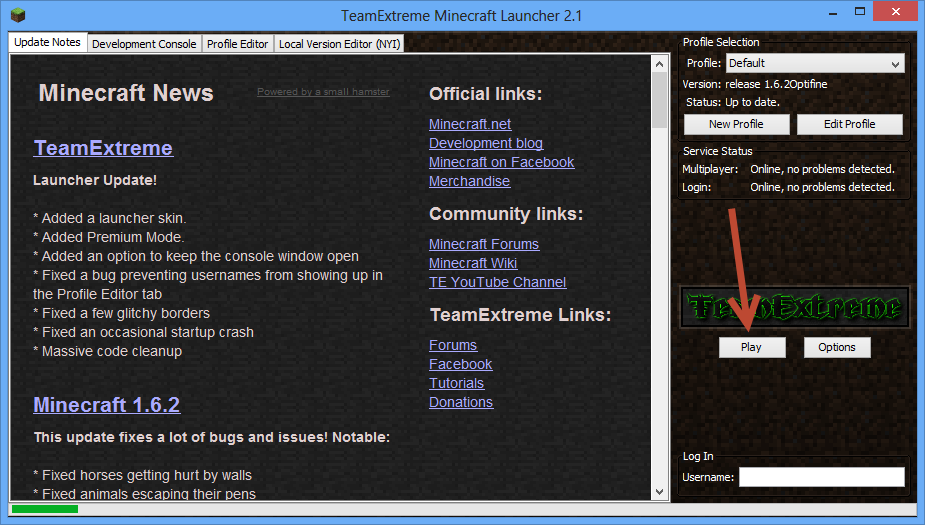Open the TeamExtreme Forums link
This screenshot has height=525, width=925.
click(x=453, y=344)
